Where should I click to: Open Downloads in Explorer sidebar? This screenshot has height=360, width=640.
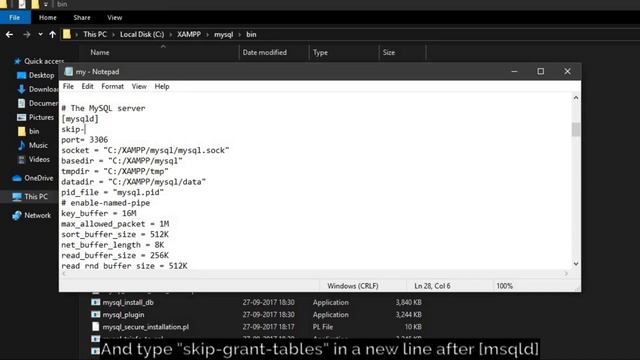click(x=44, y=89)
